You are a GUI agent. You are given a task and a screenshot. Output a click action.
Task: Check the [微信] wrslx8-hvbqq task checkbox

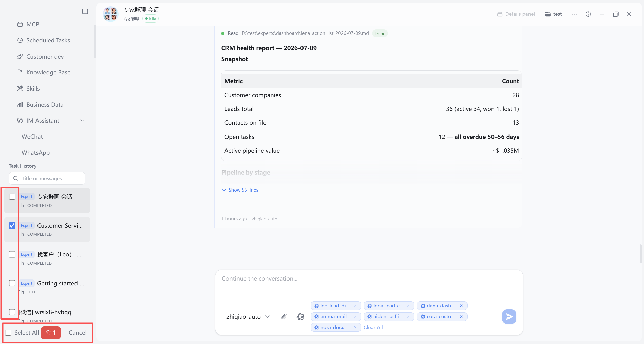coord(12,312)
